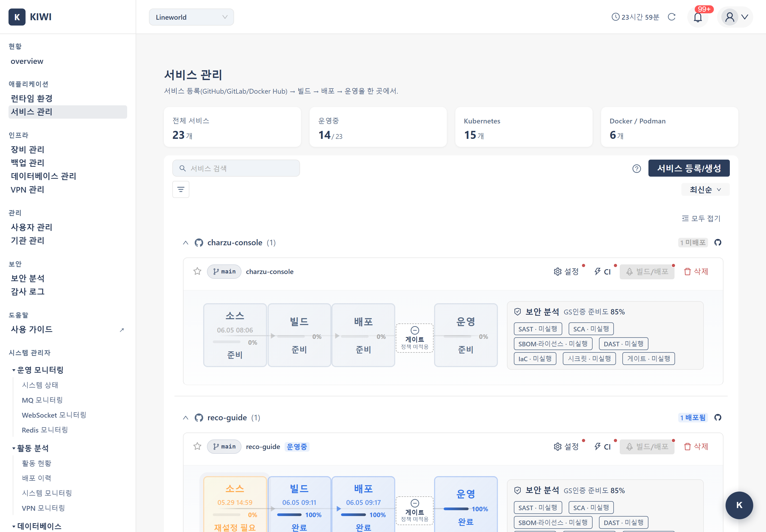Open the filter icon button
The image size is (766, 532).
point(181,189)
